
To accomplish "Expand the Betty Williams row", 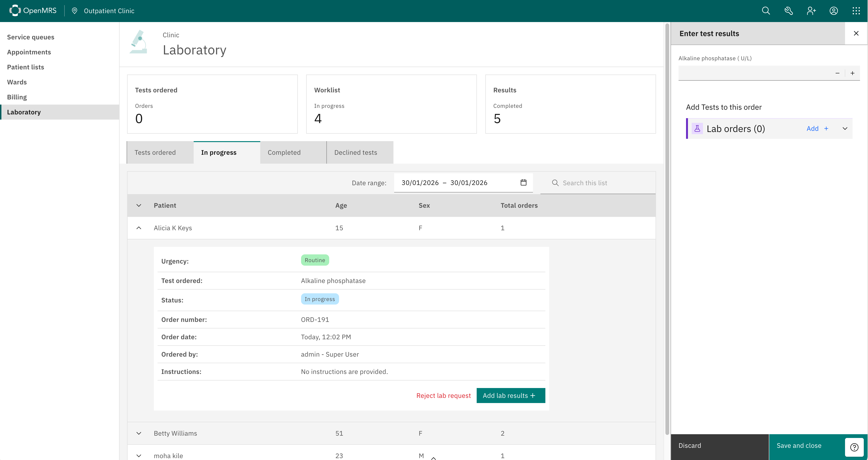I will [139, 433].
